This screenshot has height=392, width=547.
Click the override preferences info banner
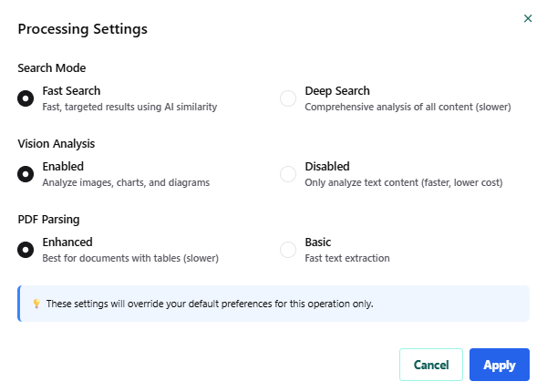point(273,304)
